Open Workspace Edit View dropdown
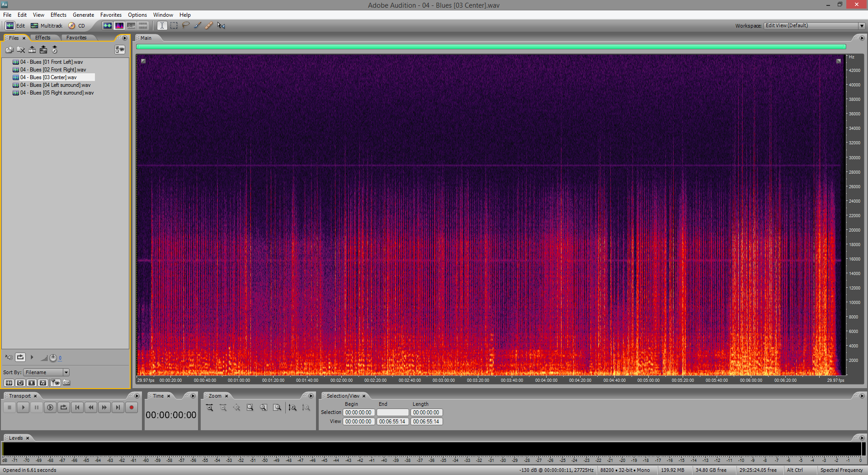The width and height of the screenshot is (868, 475). [x=815, y=26]
